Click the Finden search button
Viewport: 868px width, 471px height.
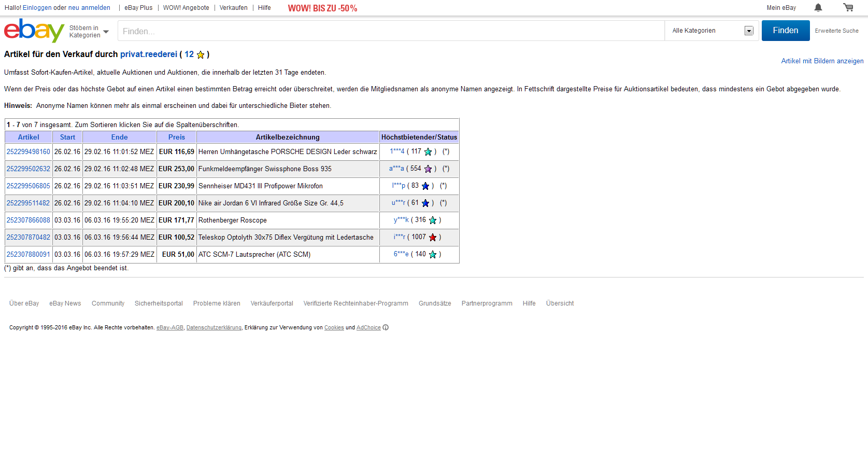786,31
